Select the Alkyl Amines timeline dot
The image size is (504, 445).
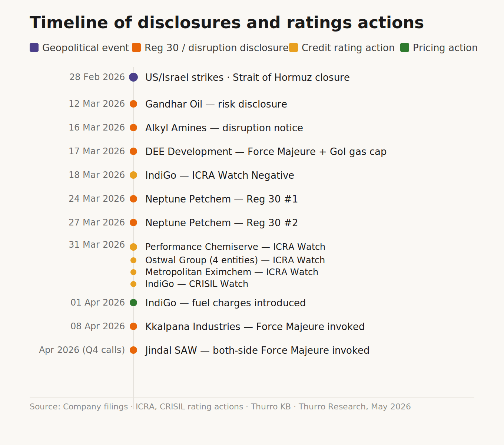(133, 128)
